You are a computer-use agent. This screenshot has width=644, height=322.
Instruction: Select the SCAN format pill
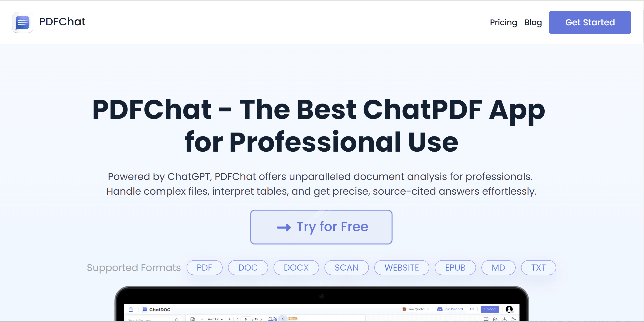[x=346, y=267]
